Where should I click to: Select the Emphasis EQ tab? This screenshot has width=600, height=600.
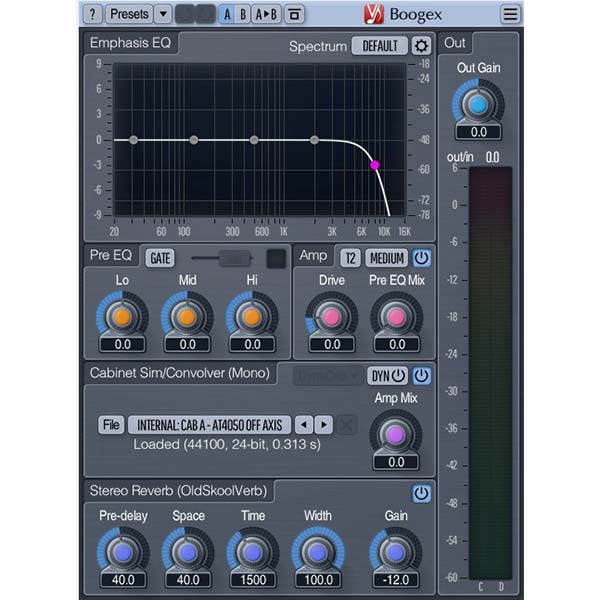[x=130, y=43]
